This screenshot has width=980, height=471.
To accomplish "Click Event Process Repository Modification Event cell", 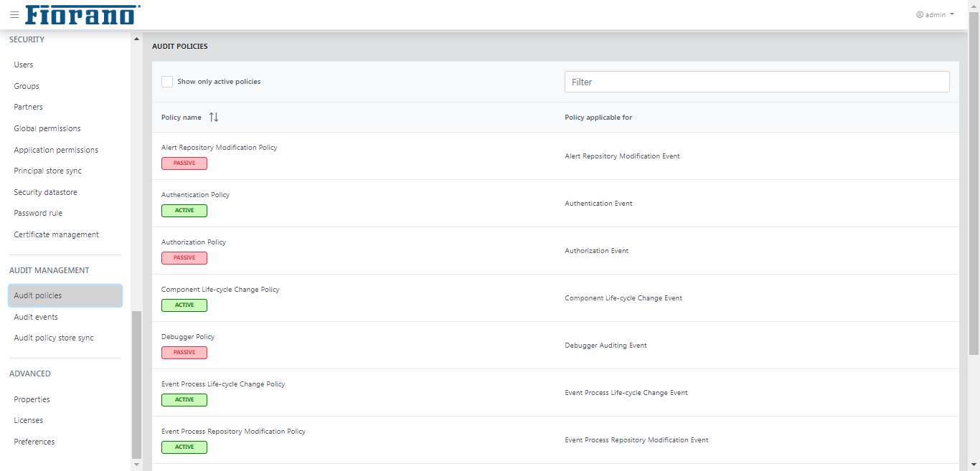I will pos(637,440).
